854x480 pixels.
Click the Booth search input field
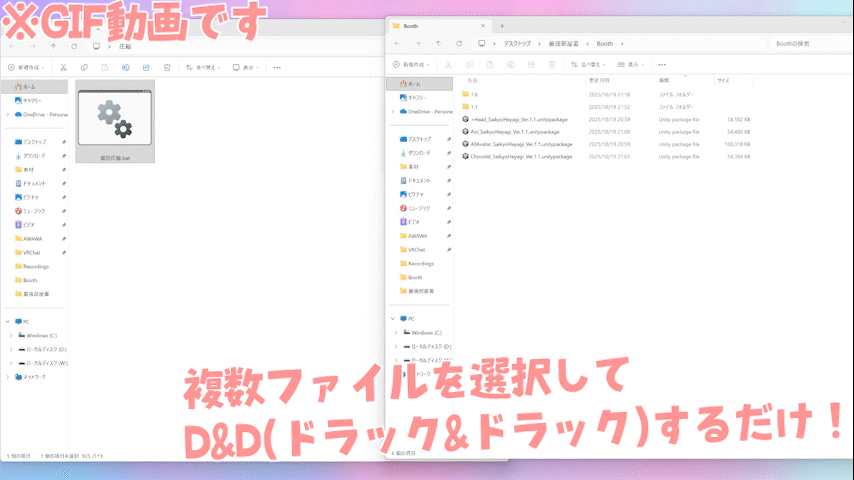[x=810, y=44]
